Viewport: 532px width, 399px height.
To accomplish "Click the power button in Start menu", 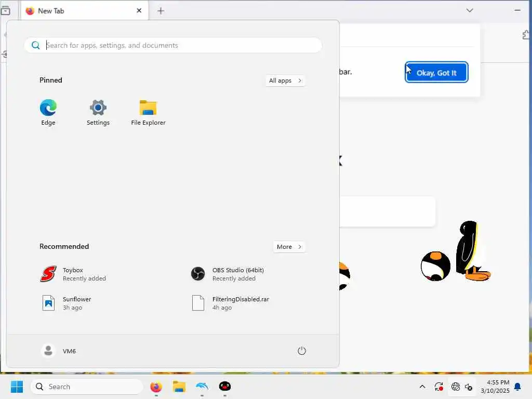I will (x=302, y=351).
